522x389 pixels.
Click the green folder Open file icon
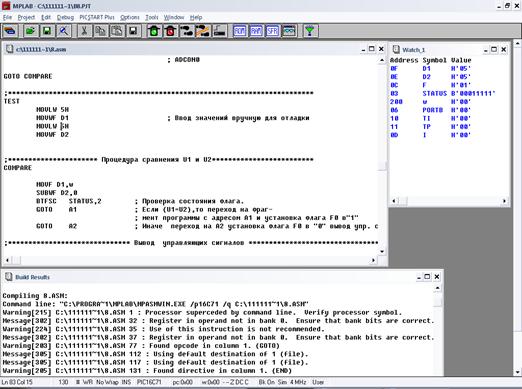[x=31, y=31]
